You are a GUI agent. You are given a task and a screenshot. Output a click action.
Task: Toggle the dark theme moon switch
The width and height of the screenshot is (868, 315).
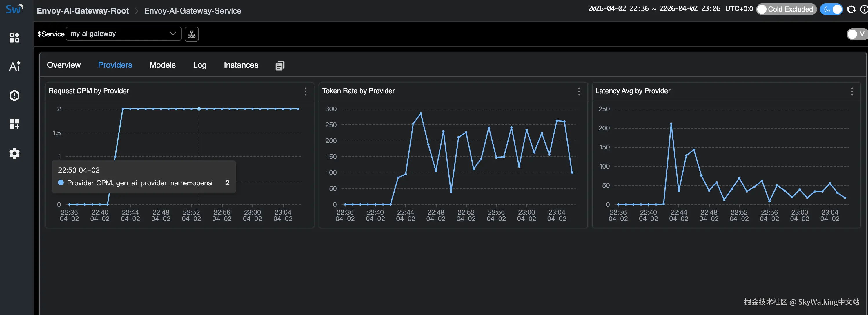click(x=831, y=10)
